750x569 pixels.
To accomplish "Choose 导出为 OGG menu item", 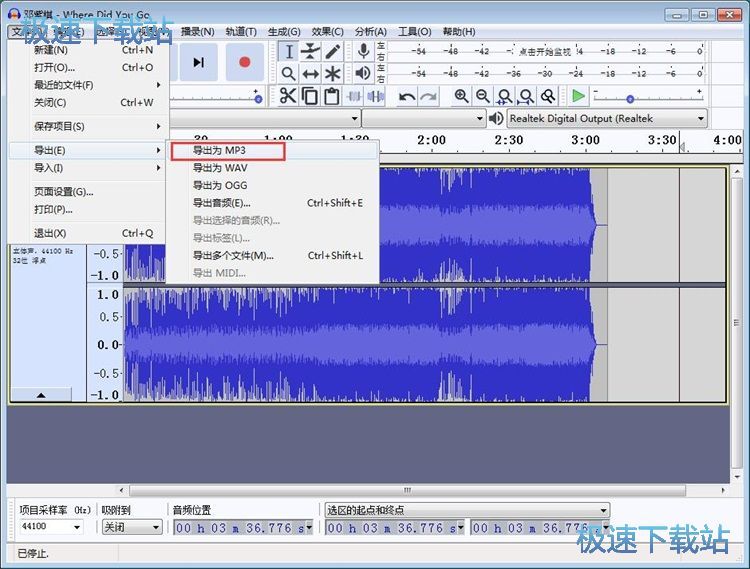I will [x=272, y=186].
